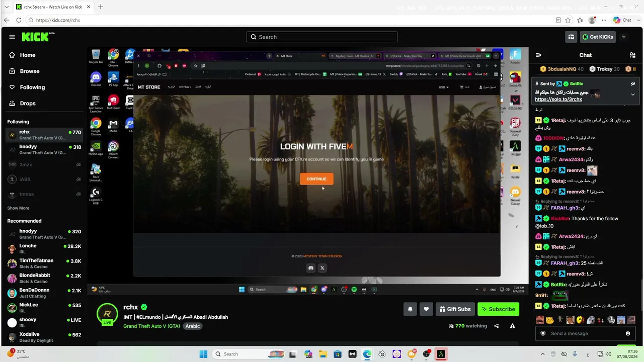The image size is (644, 362).
Task: Open the chat user list icon
Action: pyautogui.click(x=632, y=55)
